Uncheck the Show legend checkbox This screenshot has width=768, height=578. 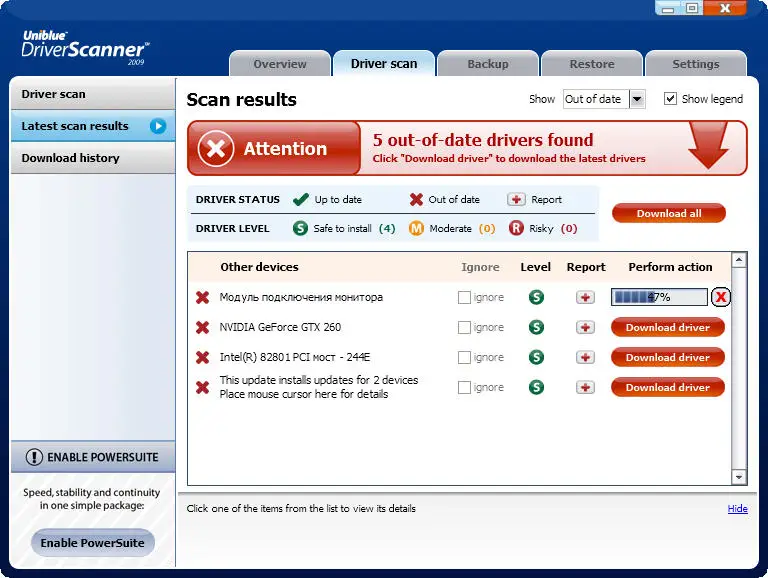tap(670, 98)
